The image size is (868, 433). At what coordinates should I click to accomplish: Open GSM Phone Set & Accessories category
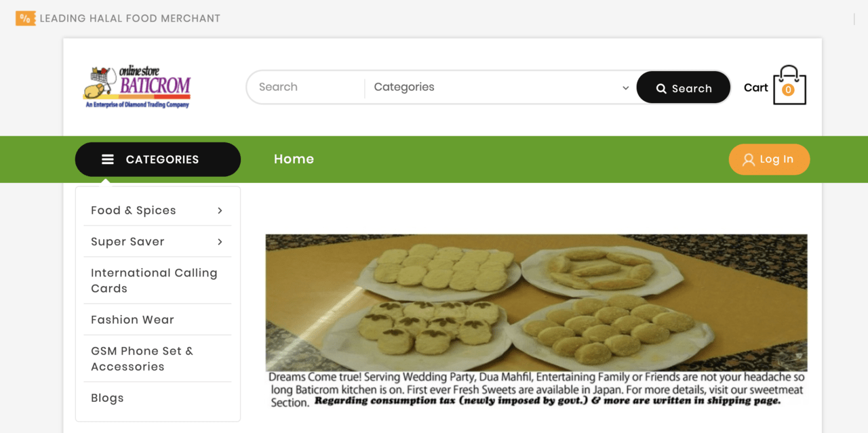click(142, 358)
